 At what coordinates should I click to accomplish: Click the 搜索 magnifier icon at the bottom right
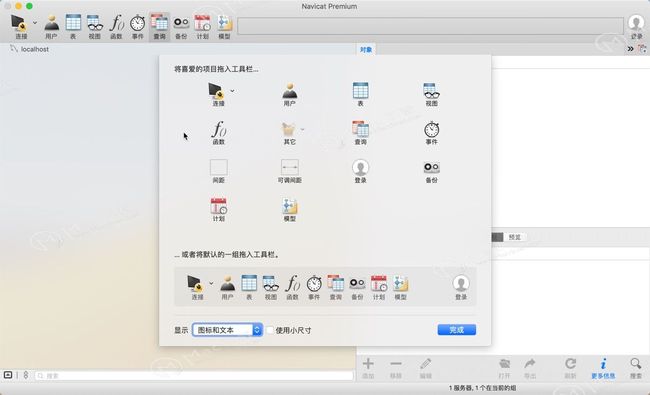[x=636, y=368]
